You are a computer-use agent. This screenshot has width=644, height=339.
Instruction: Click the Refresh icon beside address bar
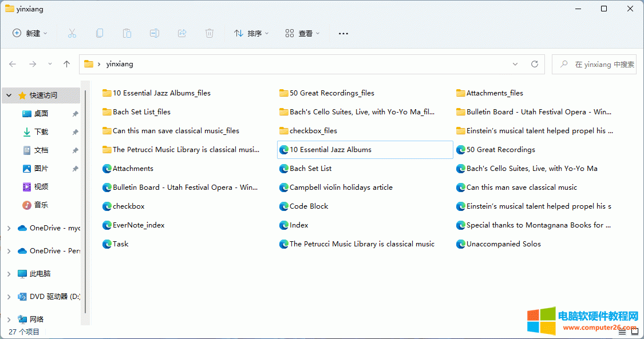[x=535, y=64]
